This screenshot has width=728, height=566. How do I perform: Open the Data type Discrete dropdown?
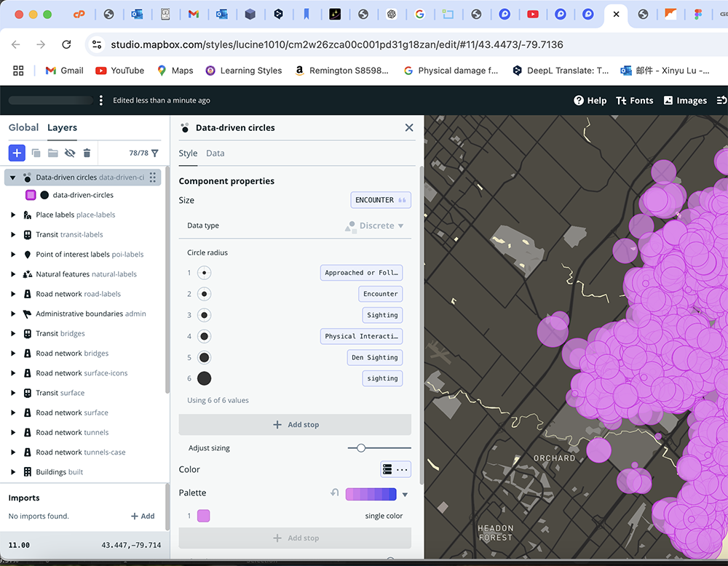(x=379, y=226)
